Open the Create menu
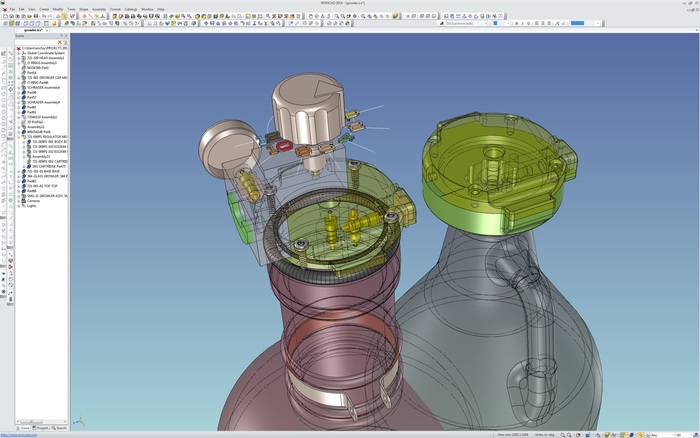 [x=44, y=9]
